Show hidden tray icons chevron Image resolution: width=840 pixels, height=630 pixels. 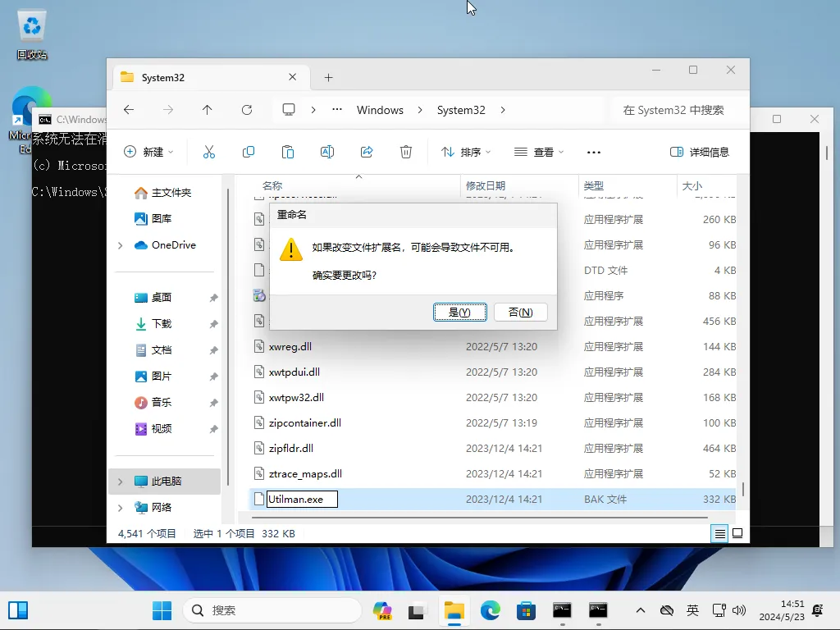pos(640,610)
